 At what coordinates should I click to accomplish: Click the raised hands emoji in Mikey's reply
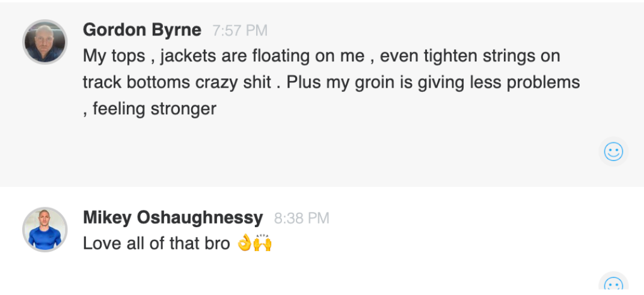(x=263, y=243)
